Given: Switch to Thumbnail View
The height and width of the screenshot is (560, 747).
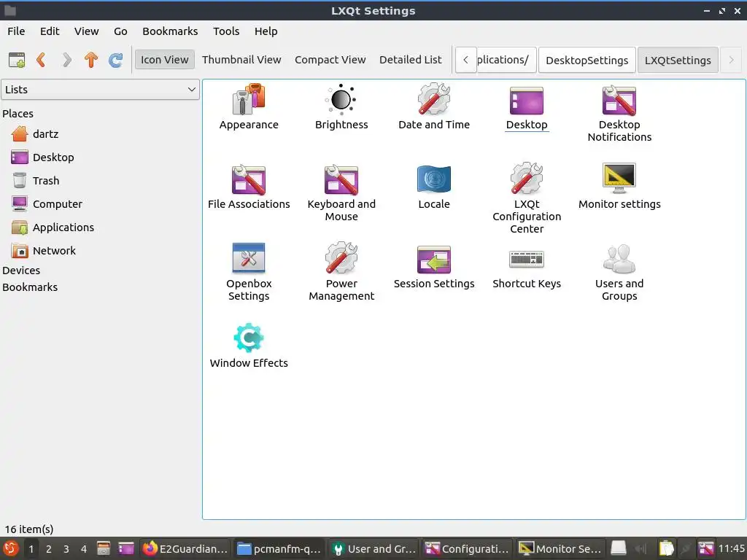Looking at the screenshot, I should [x=241, y=60].
